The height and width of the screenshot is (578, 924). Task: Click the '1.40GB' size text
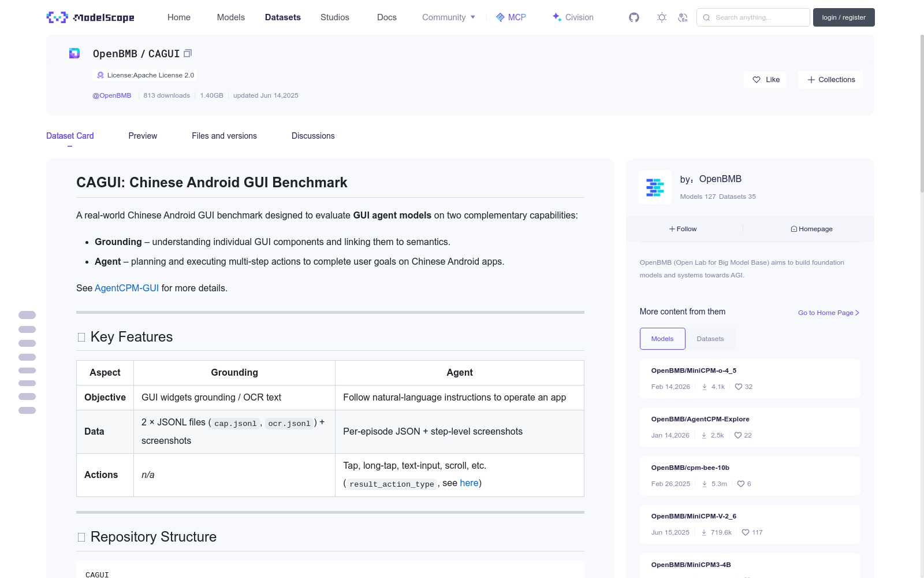click(211, 95)
